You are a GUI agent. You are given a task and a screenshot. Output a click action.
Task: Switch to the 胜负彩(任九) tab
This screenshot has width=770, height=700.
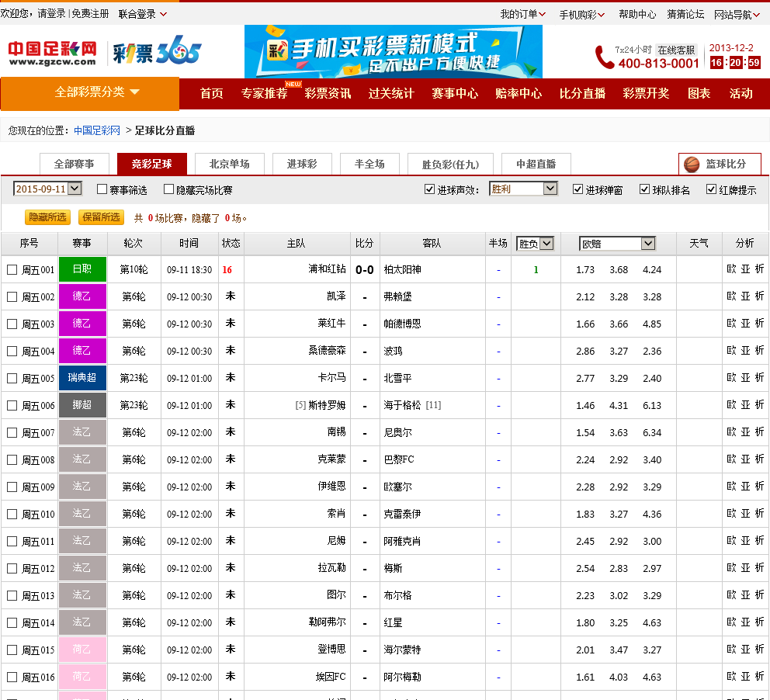pyautogui.click(x=450, y=164)
